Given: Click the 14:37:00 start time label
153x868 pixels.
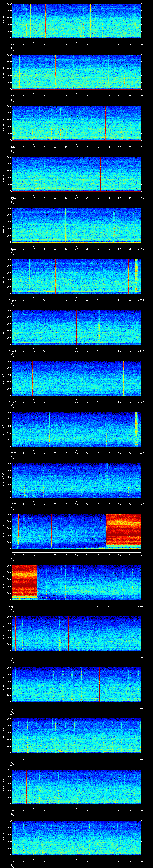Looking at the screenshot, I should pyautogui.click(x=12, y=351).
